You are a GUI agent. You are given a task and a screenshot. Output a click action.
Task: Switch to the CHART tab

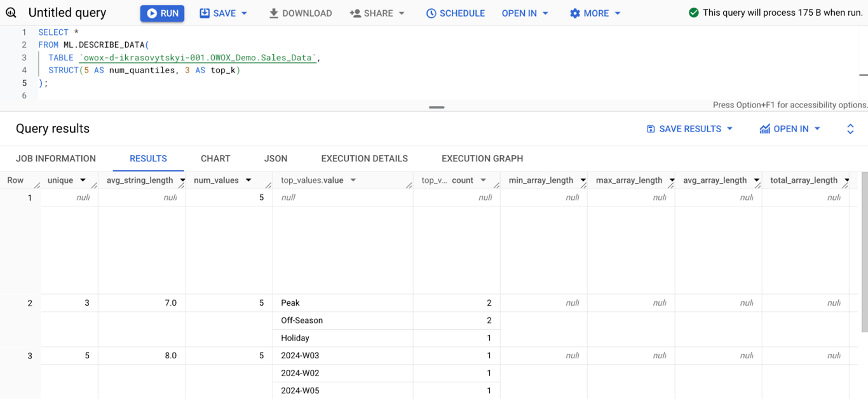(215, 159)
